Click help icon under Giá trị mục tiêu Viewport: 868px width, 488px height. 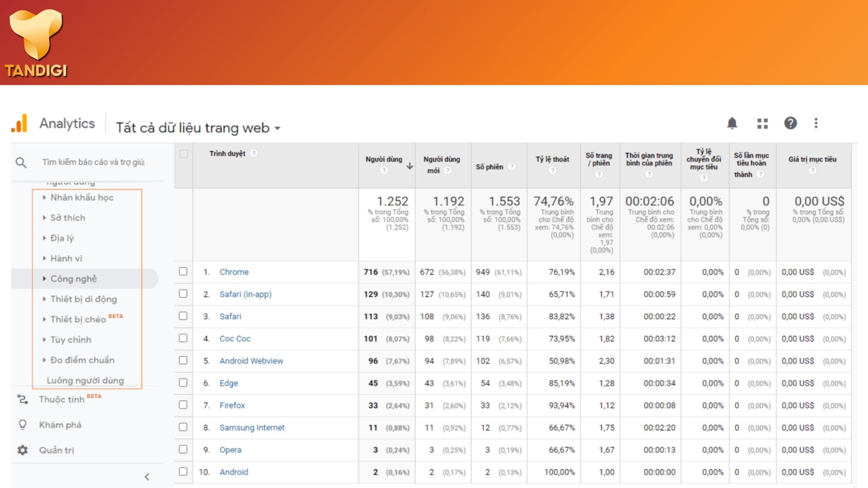point(812,171)
